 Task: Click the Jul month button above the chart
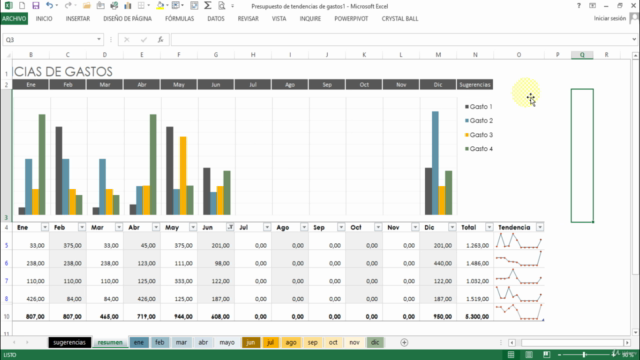tap(253, 84)
